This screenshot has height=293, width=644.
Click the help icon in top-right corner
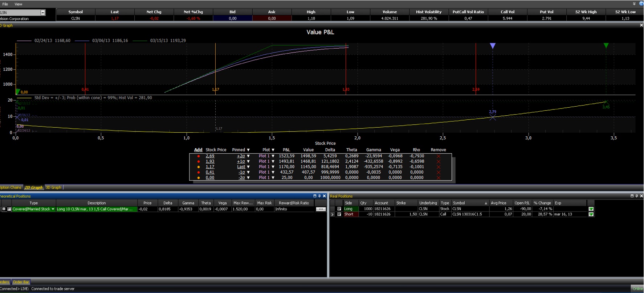pos(641,4)
